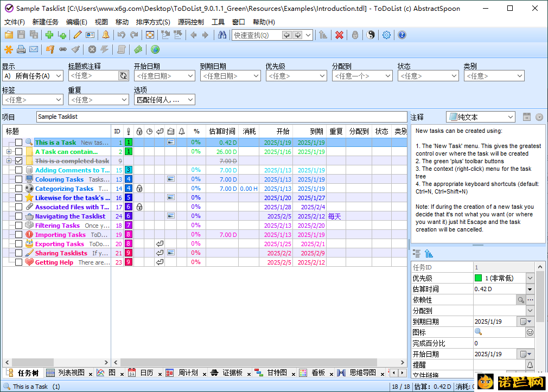Click the undo arrow icon

122,35
